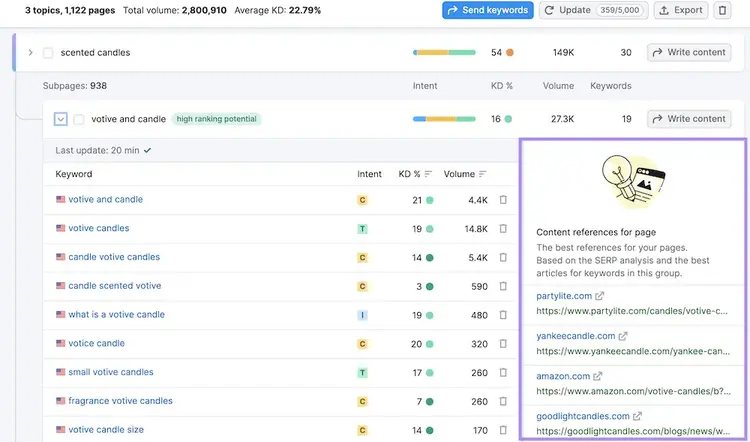Visit the amazon.com reference link
Screen dimensions: 750x442
[563, 376]
